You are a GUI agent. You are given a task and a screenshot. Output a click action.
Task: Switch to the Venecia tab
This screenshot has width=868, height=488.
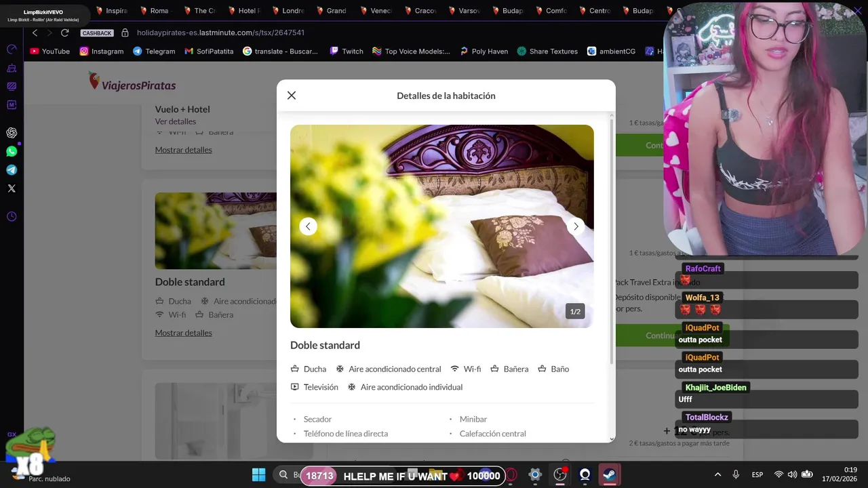[376, 11]
